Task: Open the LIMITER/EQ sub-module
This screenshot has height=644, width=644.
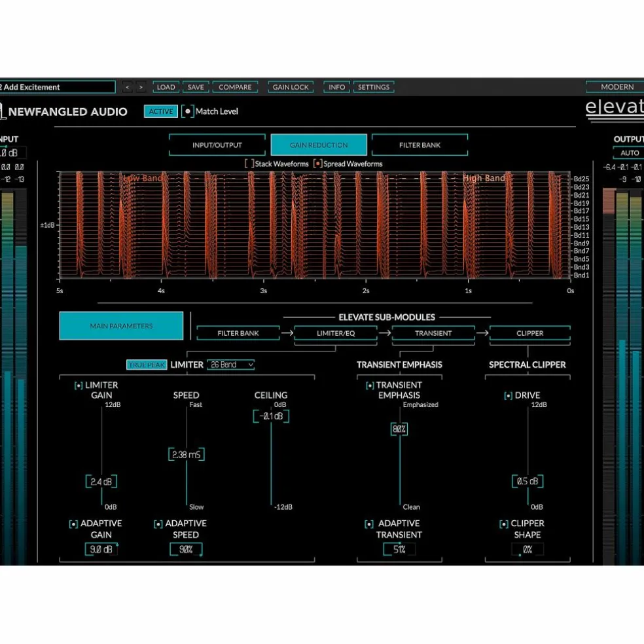Action: 336,333
